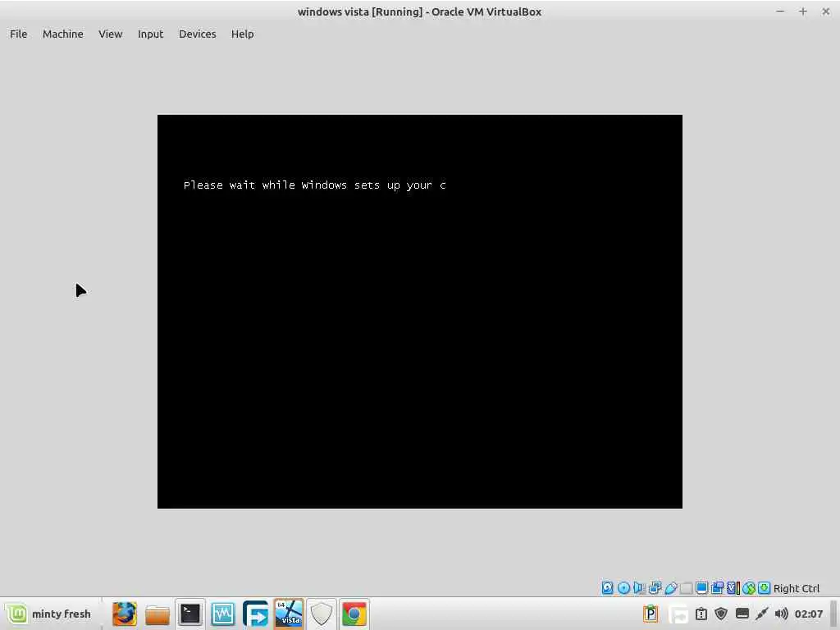Viewport: 840px width, 630px height.
Task: Open the File menu
Action: coord(18,34)
